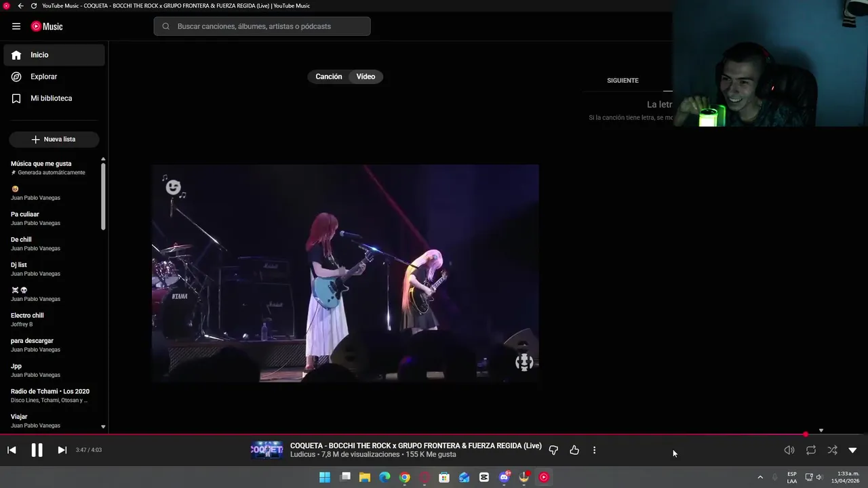
Task: Toggle repeat mode
Action: 811,450
